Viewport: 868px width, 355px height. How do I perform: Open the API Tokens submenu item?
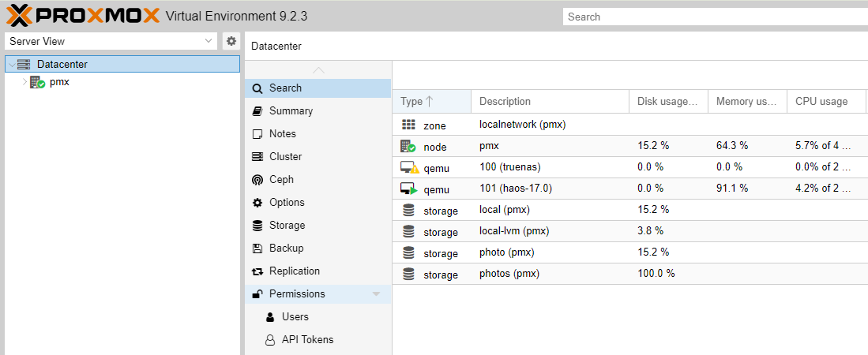(318, 340)
